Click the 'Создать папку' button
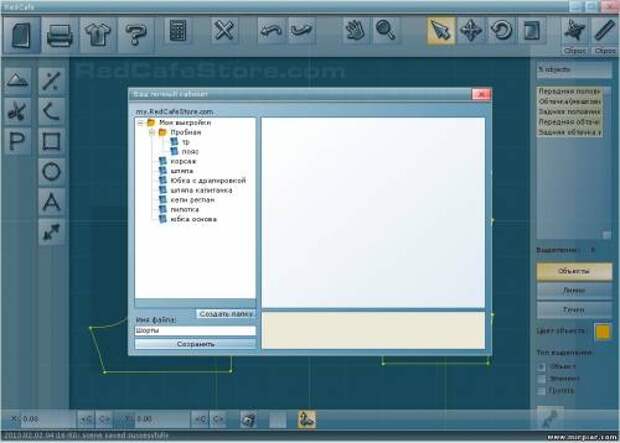This screenshot has height=443, width=620. [x=226, y=314]
